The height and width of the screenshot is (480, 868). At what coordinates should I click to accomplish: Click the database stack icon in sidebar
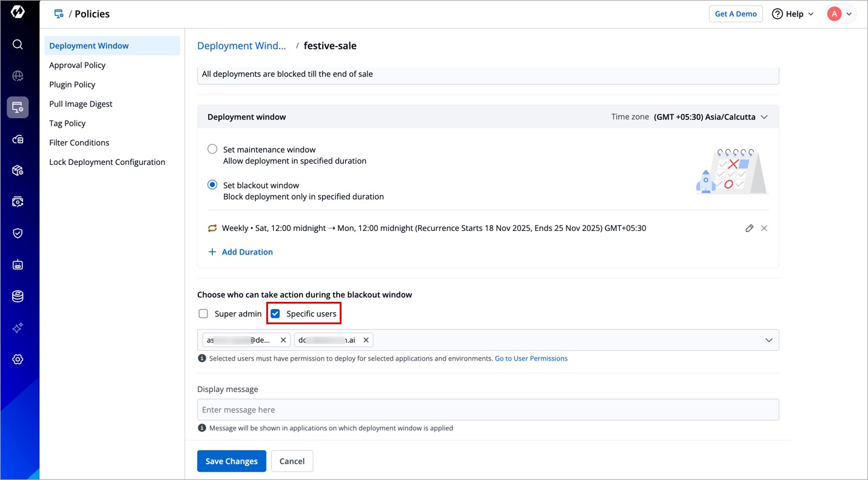coord(18,296)
